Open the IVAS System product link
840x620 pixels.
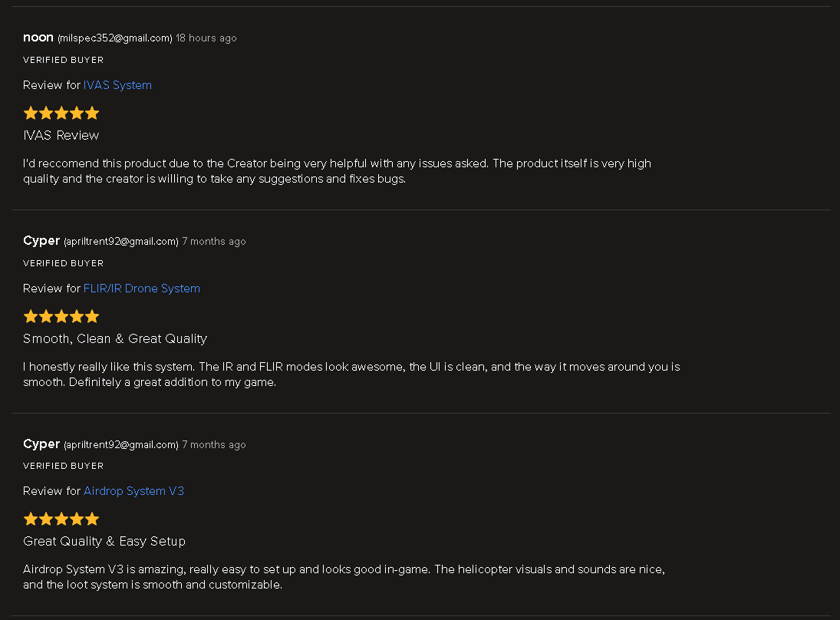(x=117, y=85)
